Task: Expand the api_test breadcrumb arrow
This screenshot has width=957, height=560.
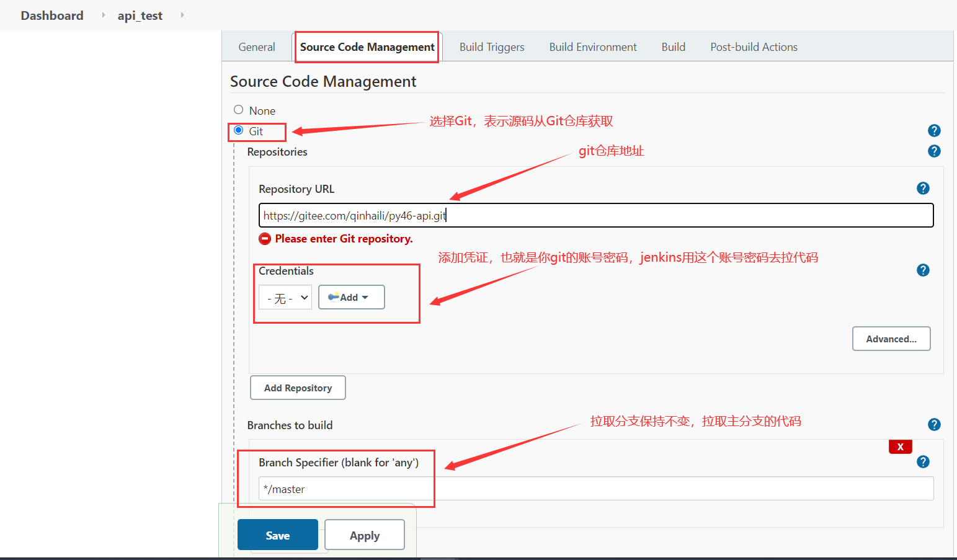Action: [182, 15]
